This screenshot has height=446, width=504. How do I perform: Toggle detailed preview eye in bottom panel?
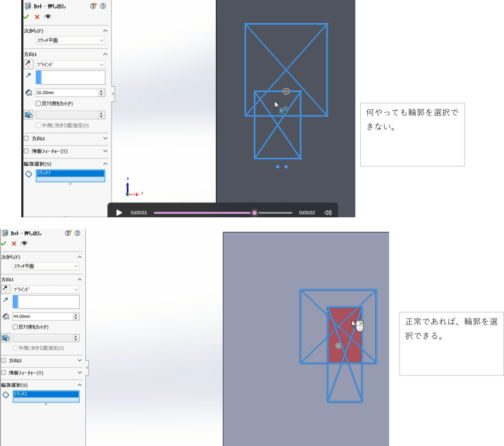click(24, 243)
